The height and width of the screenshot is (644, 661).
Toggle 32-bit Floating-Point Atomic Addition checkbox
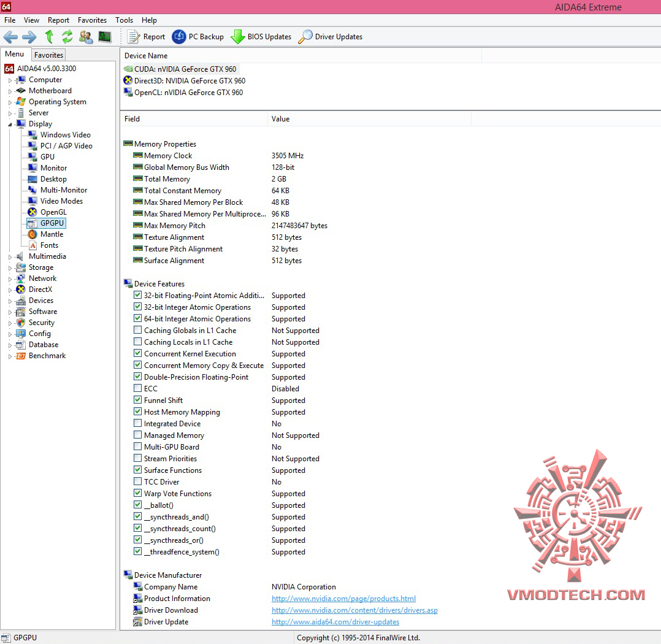coord(137,295)
